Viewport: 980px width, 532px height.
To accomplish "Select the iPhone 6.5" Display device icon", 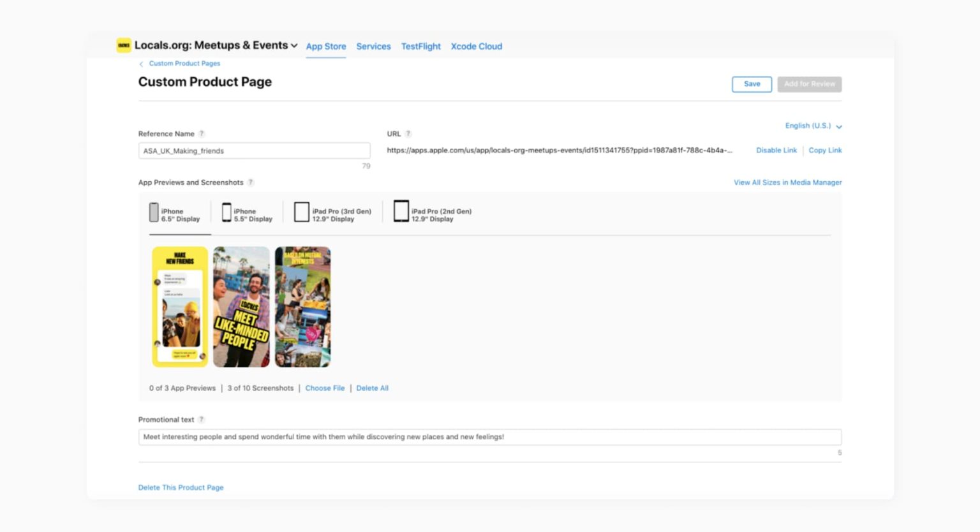I will pos(154,212).
